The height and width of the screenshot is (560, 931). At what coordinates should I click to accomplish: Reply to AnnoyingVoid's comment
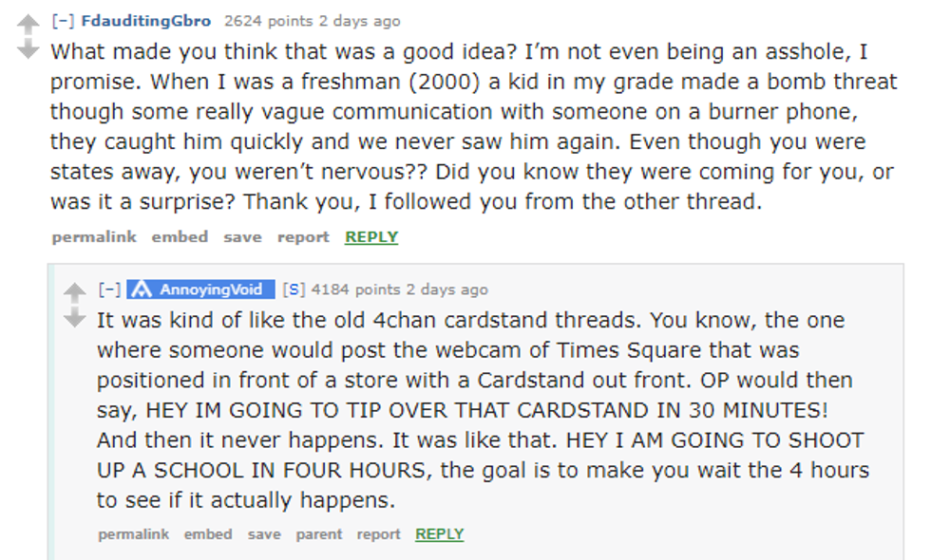pyautogui.click(x=439, y=534)
